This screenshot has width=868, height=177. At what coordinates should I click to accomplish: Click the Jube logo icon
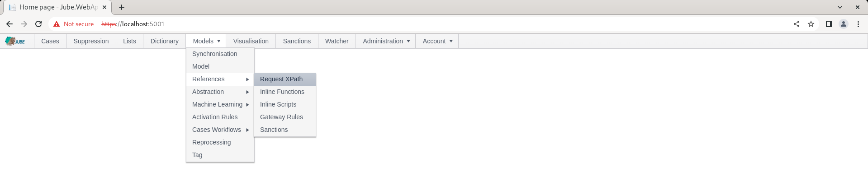tap(15, 41)
